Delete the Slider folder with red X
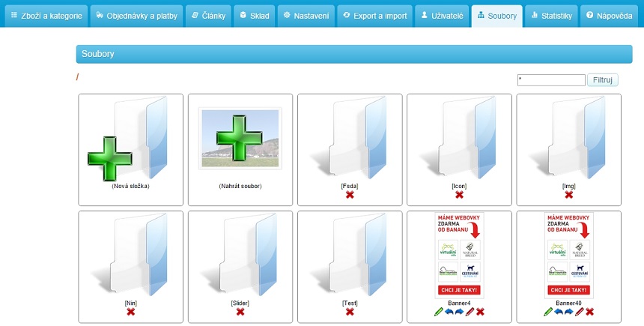 (240, 312)
